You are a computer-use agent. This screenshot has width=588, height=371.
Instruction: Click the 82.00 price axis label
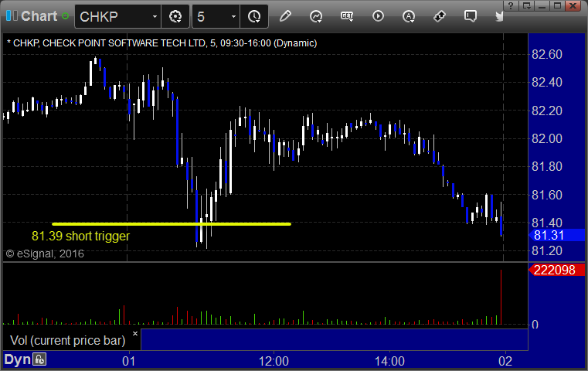click(x=547, y=138)
